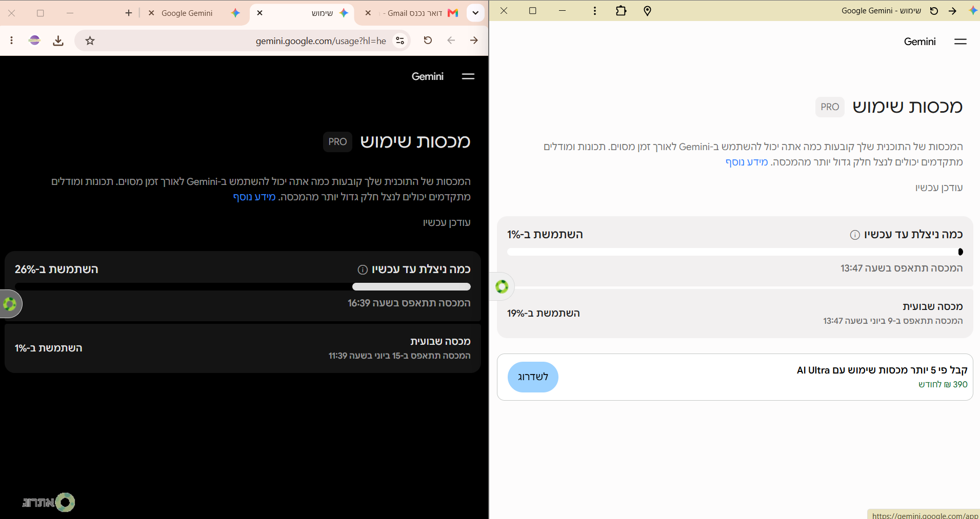Screen dimensions: 980x519
Task: Open new tab with the plus button
Action: click(129, 13)
